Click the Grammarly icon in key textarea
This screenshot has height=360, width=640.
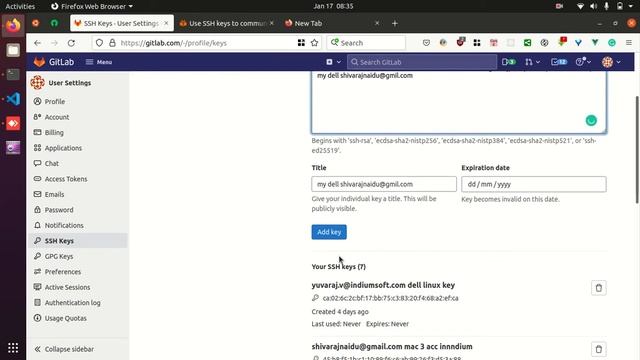point(591,120)
